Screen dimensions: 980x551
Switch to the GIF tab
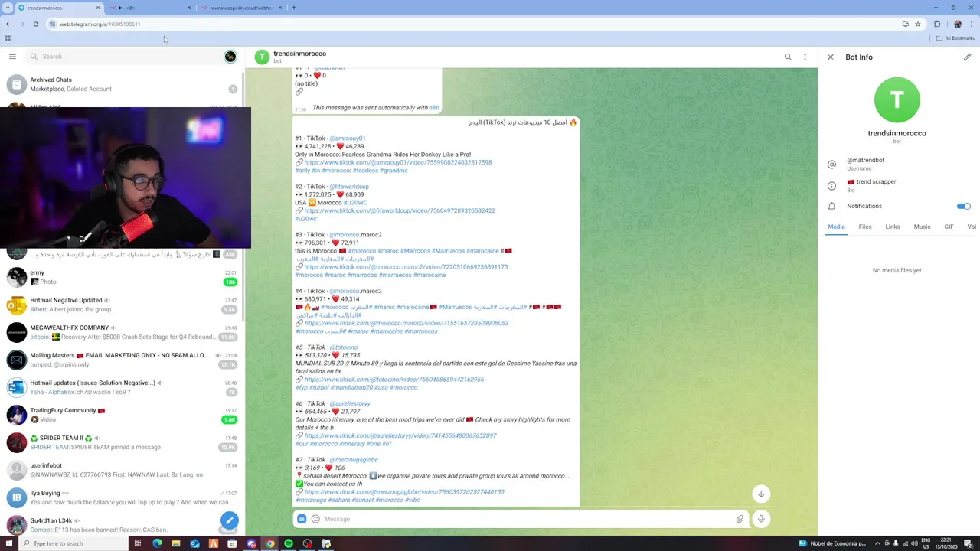pyautogui.click(x=949, y=227)
